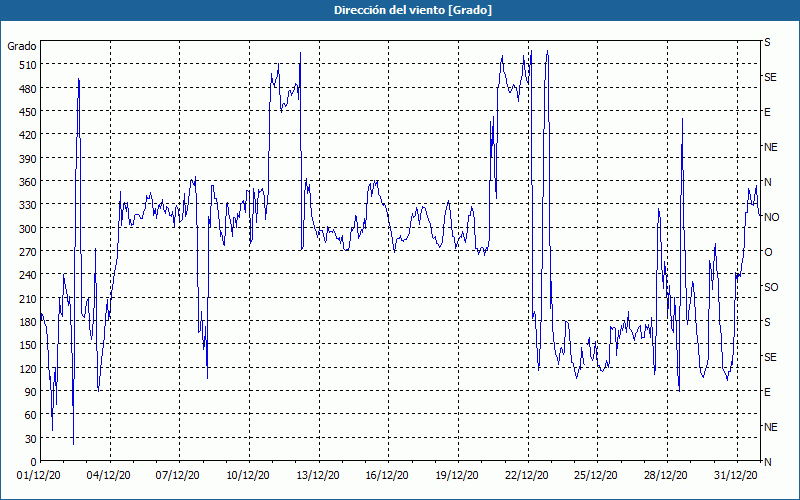The width and height of the screenshot is (800, 500).
Task: Click the 420 value on the left axis
Action: coord(27,135)
